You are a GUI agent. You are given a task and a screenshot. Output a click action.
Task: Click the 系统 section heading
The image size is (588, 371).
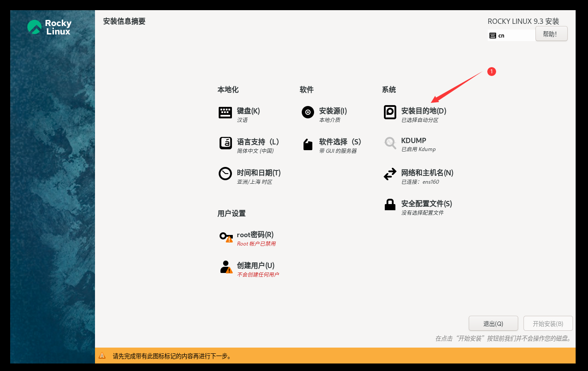[x=389, y=90]
